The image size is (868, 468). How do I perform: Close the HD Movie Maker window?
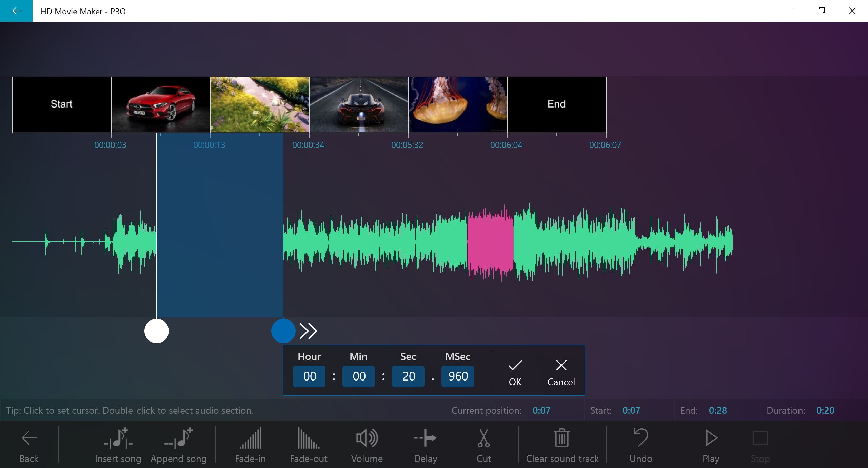(852, 11)
